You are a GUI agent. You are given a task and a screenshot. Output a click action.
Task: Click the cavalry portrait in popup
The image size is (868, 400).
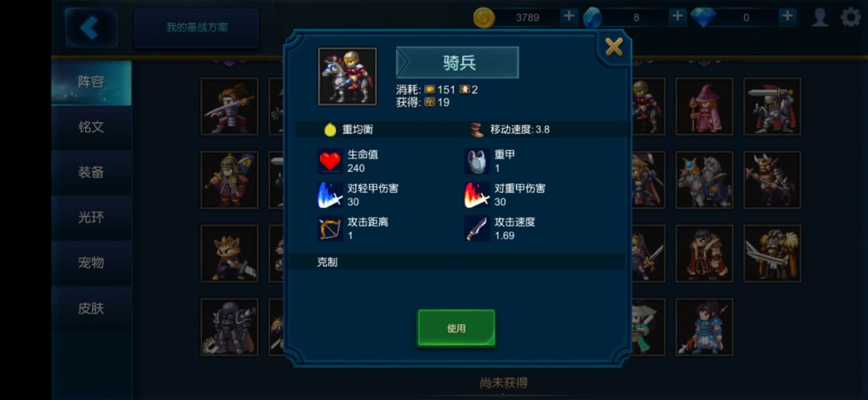click(347, 76)
